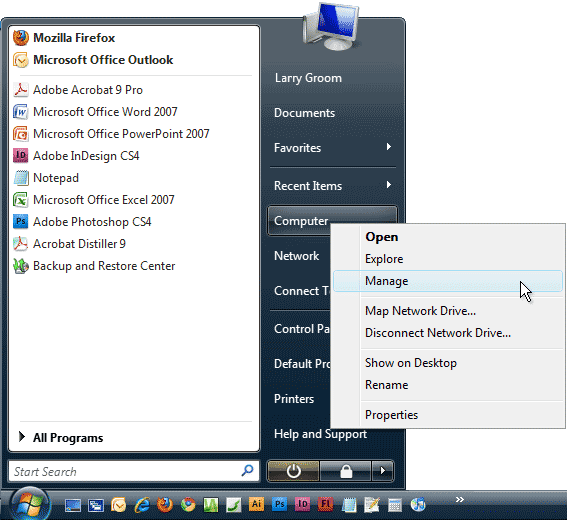Choose Open in the context menu
Viewport: 567px width, 520px height.
pos(448,237)
